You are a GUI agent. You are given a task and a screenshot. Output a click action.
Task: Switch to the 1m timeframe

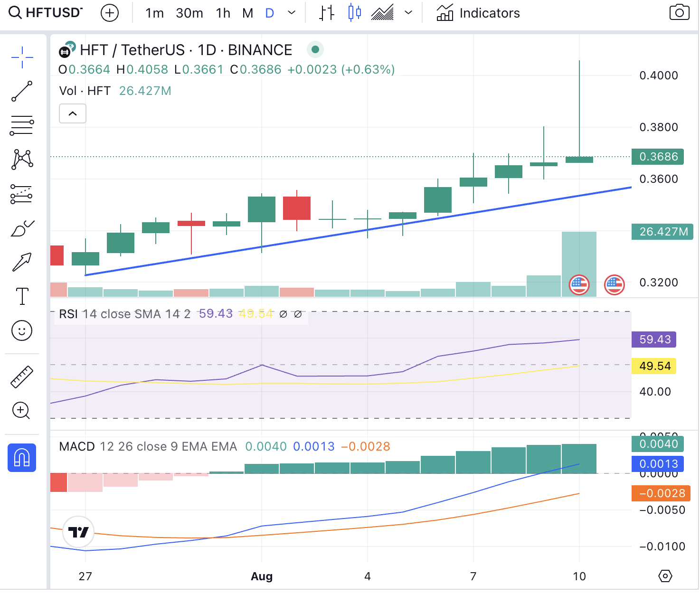click(154, 13)
